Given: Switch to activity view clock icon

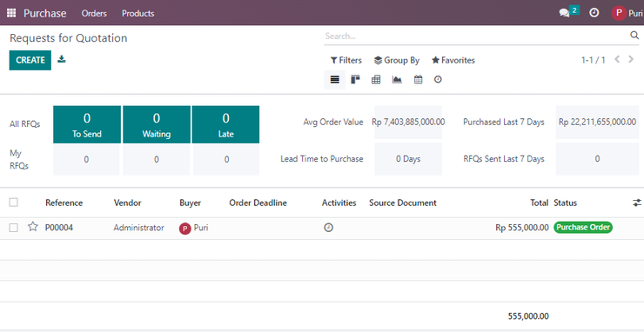Looking at the screenshot, I should [439, 80].
